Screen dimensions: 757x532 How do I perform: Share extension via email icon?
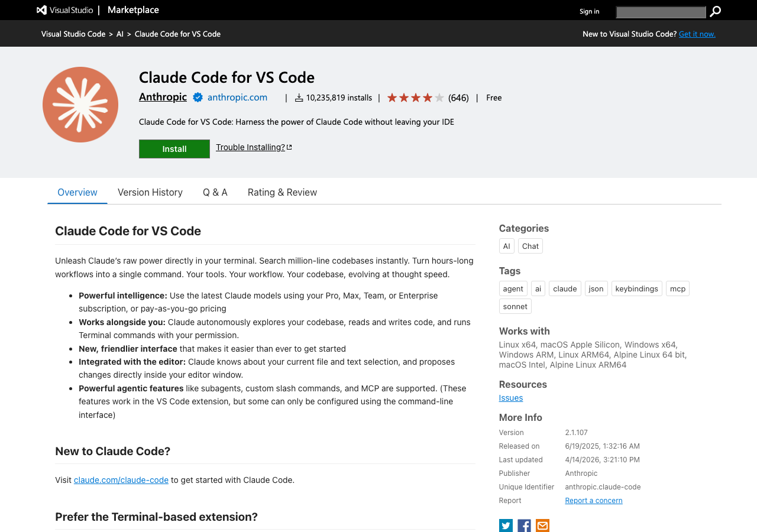click(x=542, y=525)
